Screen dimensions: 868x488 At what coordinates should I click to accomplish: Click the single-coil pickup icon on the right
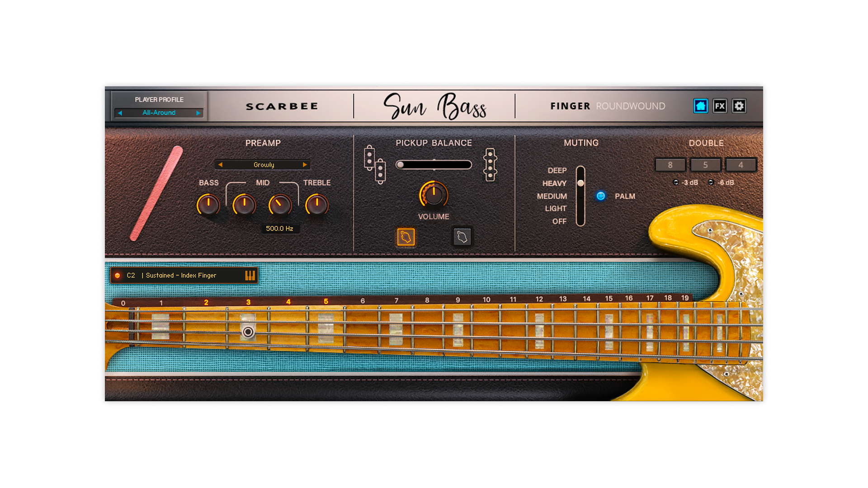pos(490,165)
